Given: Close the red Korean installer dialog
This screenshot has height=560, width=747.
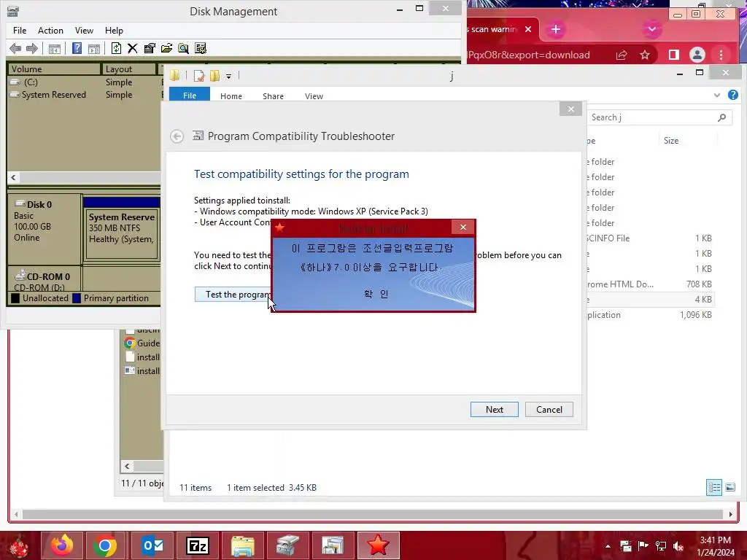Looking at the screenshot, I should 463,227.
